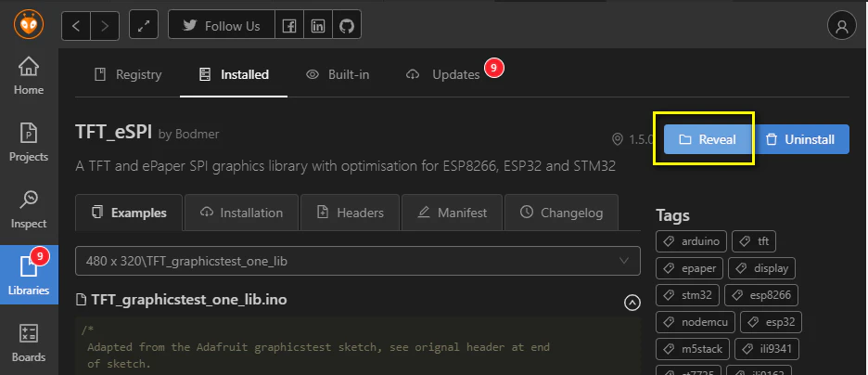Click the Reveal folder button

click(708, 139)
